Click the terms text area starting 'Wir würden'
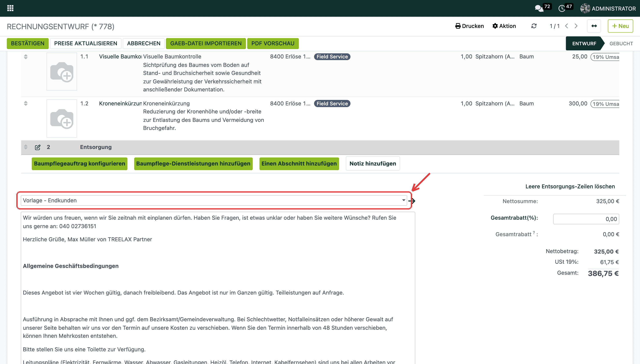This screenshot has width=640, height=364. 218,288
